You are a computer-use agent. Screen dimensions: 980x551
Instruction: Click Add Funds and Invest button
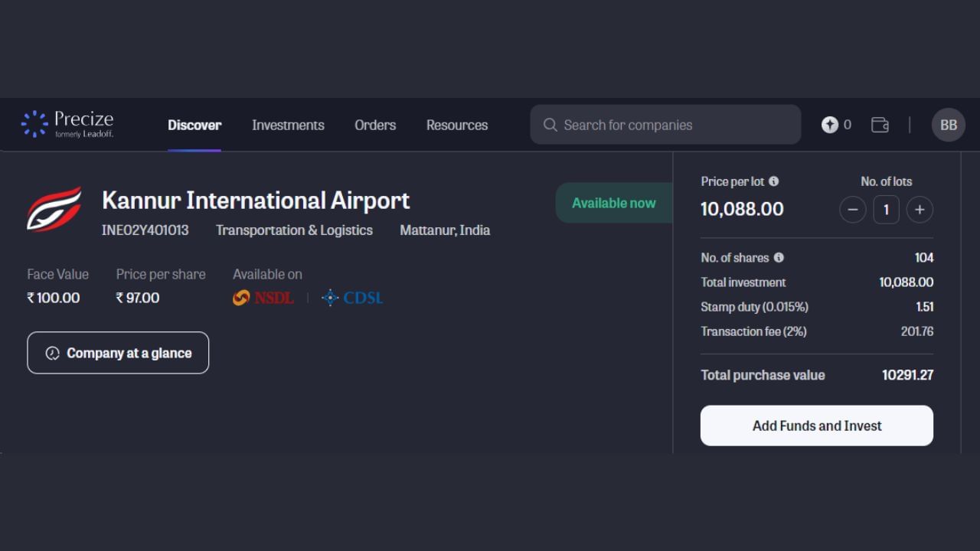[x=817, y=425]
